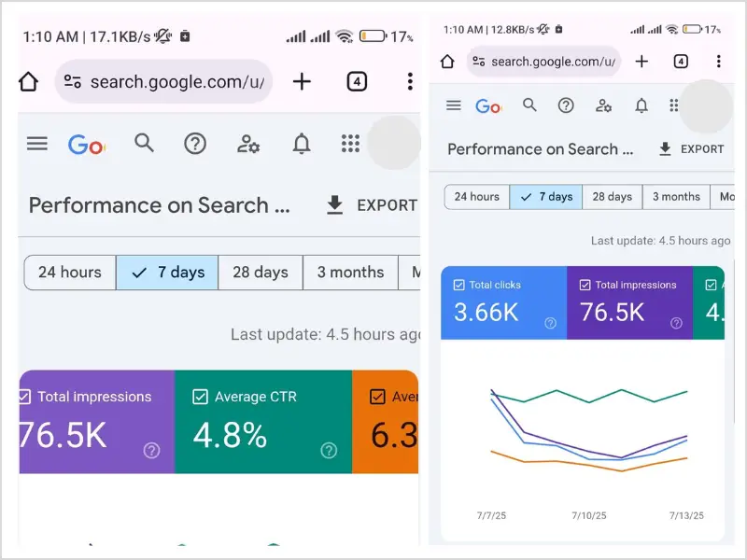This screenshot has height=560, width=747.
Task: Toggle Total impressions checkbox, right screenshot
Action: [585, 285]
